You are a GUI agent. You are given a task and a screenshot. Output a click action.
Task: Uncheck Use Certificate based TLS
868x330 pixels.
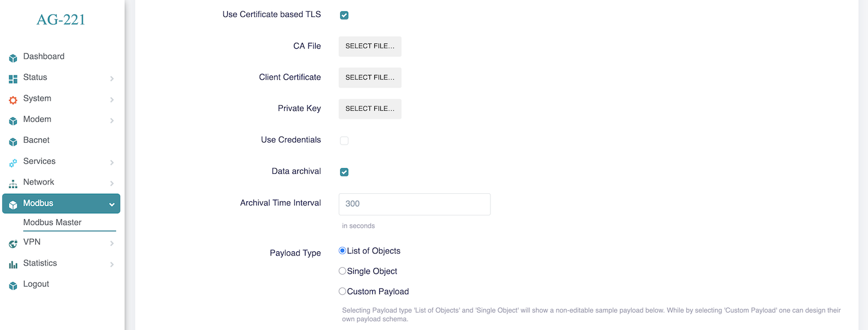point(344,15)
